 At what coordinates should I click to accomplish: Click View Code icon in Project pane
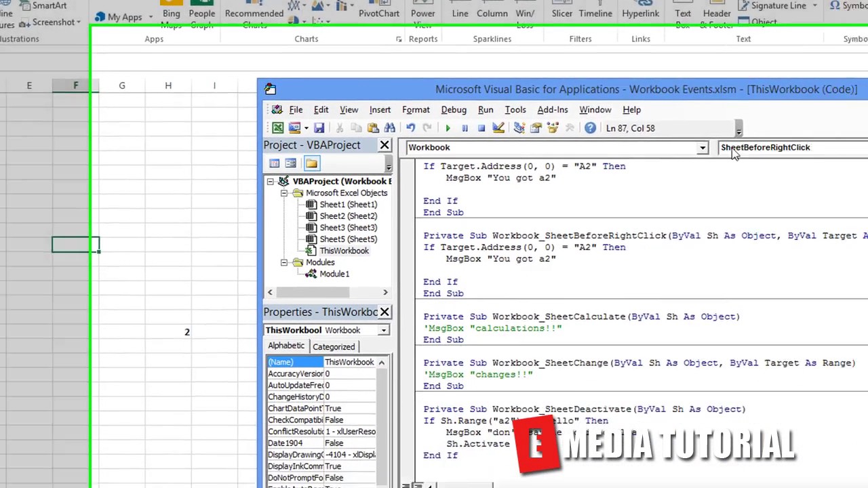pos(274,163)
